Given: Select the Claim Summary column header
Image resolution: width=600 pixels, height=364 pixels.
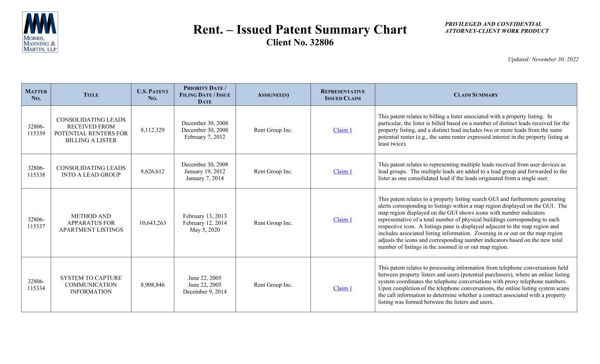Looking at the screenshot, I should click(x=476, y=95).
